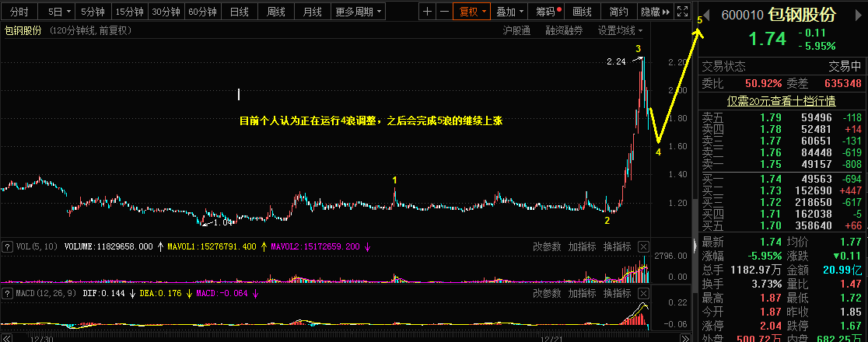Screen dimensions: 868x342
Task: Open the 5日 dropdown
Action: 58,11
